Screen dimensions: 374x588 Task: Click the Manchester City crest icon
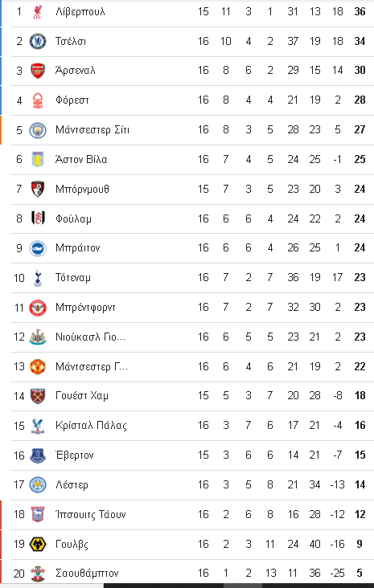point(38,130)
